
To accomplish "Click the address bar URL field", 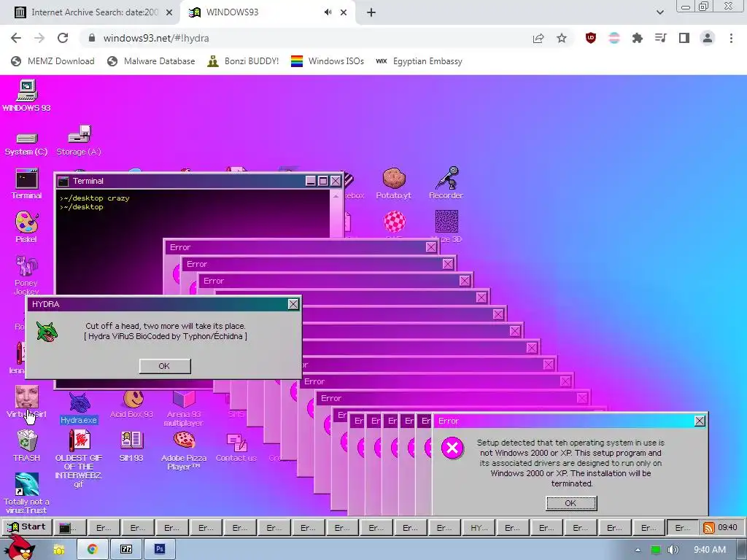I will coord(305,38).
